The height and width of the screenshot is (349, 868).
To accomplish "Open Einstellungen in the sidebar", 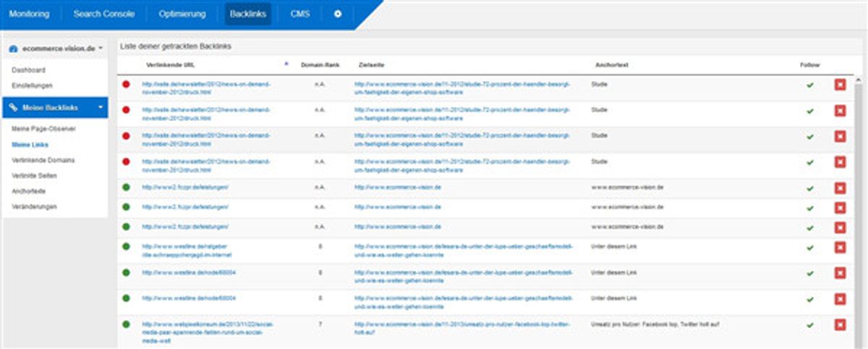I will [32, 85].
